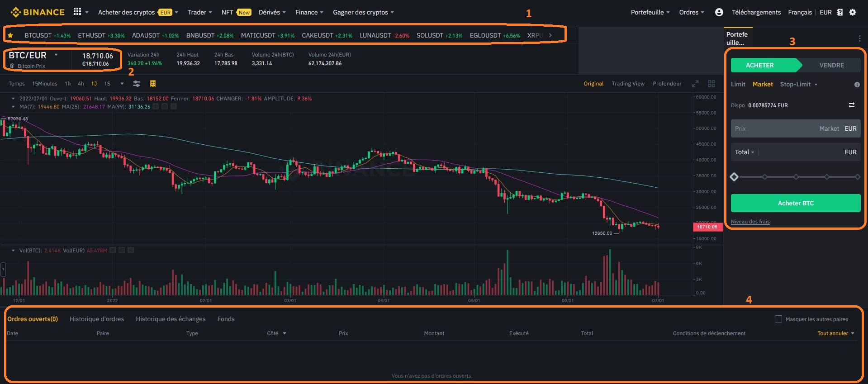Viewport: 868px width, 384px height.
Task: Open the apps grid menu icon
Action: point(77,12)
